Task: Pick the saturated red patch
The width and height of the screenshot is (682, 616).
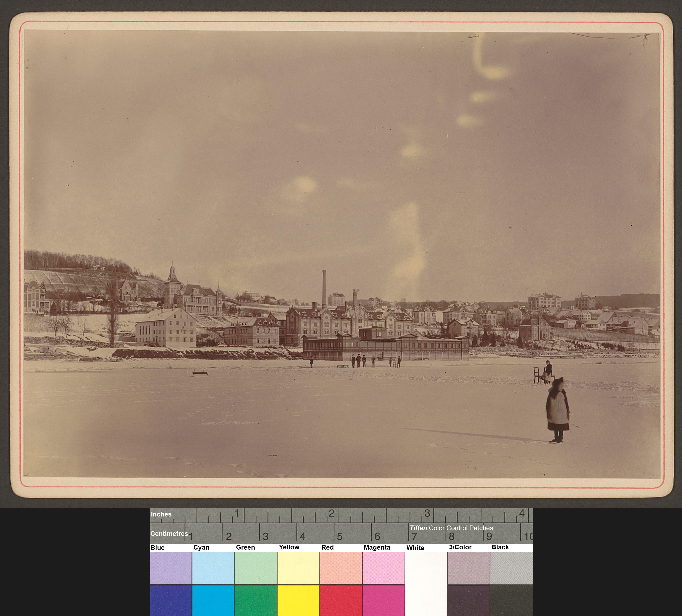Action: 341,600
